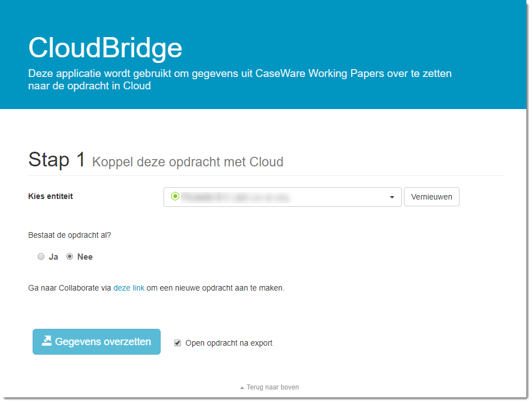Click the 'Open opdracht na export' label text
Viewport: 532px width, 403px height.
[229, 343]
